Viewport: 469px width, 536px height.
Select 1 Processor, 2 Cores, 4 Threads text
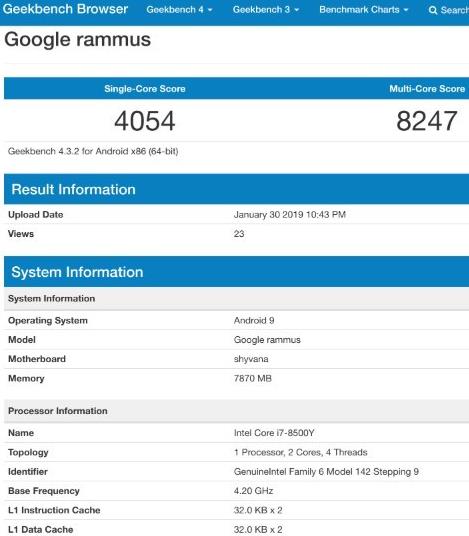pos(300,452)
